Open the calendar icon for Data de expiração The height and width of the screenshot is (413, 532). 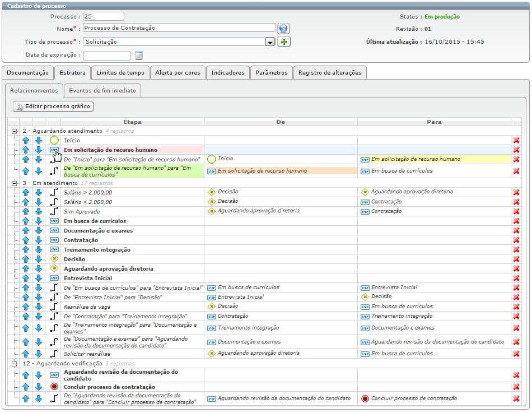pyautogui.click(x=139, y=55)
